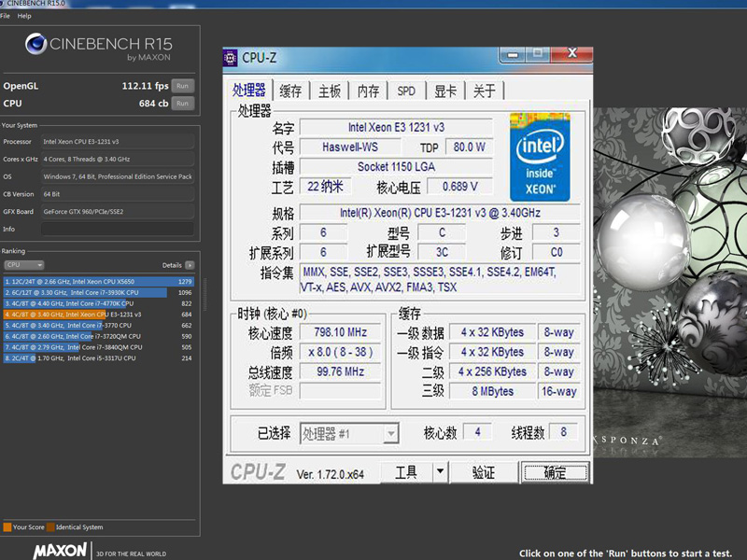Click the Intel Inside Xeon logo
The width and height of the screenshot is (747, 560).
(x=540, y=157)
